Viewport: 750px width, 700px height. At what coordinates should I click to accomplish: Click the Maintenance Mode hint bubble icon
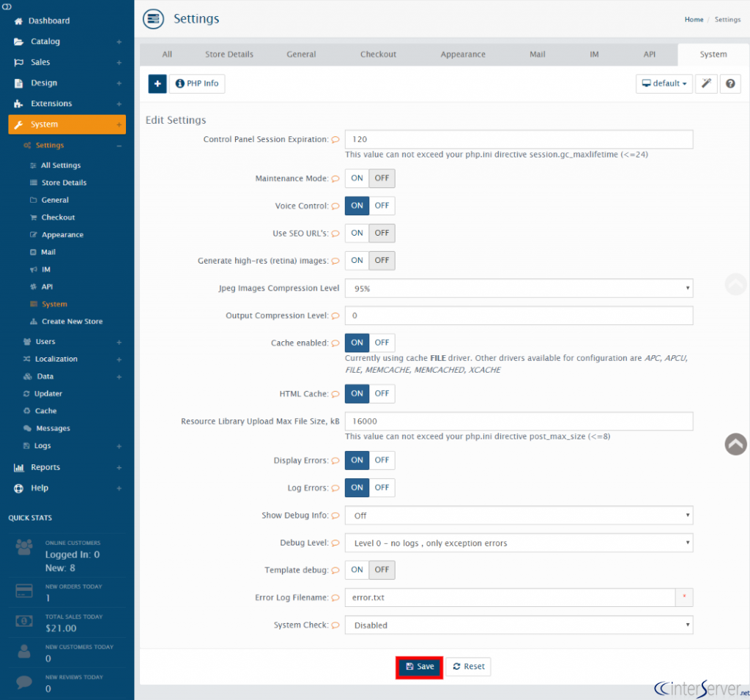click(x=335, y=179)
